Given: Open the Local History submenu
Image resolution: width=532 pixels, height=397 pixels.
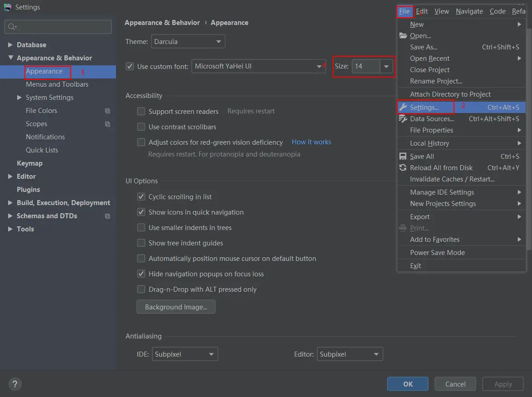Looking at the screenshot, I should pyautogui.click(x=461, y=143).
